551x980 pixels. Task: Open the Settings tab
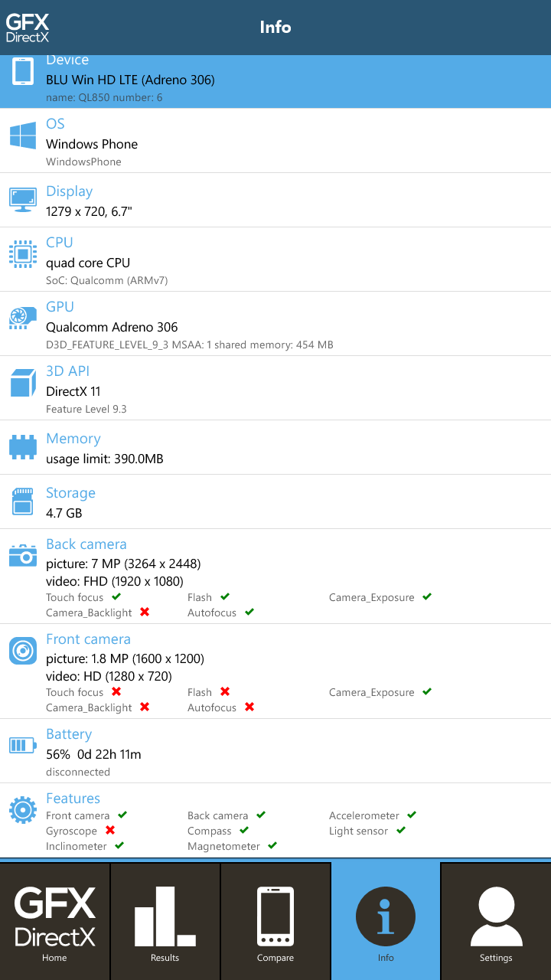point(496,922)
